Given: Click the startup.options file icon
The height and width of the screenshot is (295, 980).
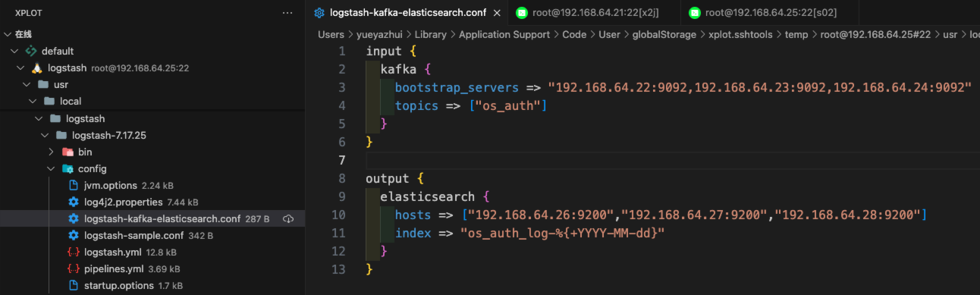Looking at the screenshot, I should point(74,285).
